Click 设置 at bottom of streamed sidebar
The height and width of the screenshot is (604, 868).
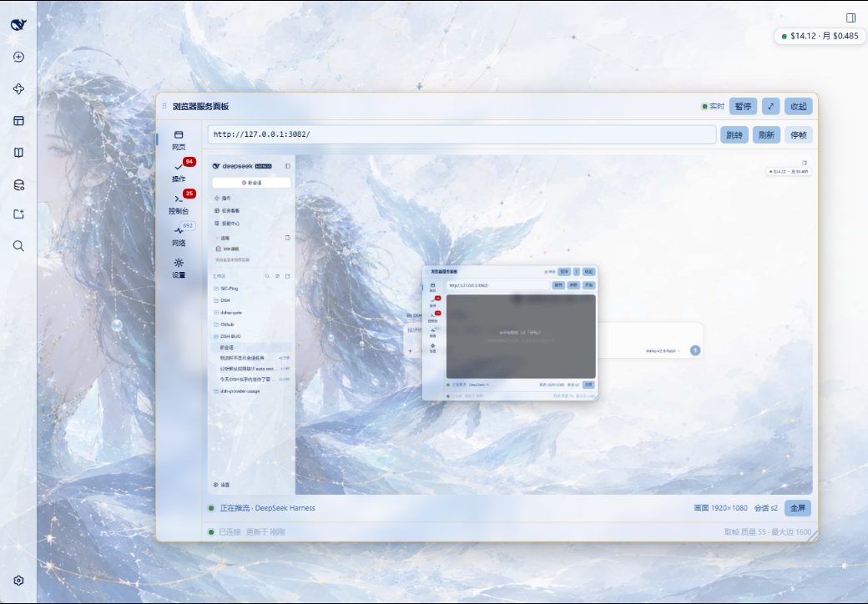click(222, 485)
